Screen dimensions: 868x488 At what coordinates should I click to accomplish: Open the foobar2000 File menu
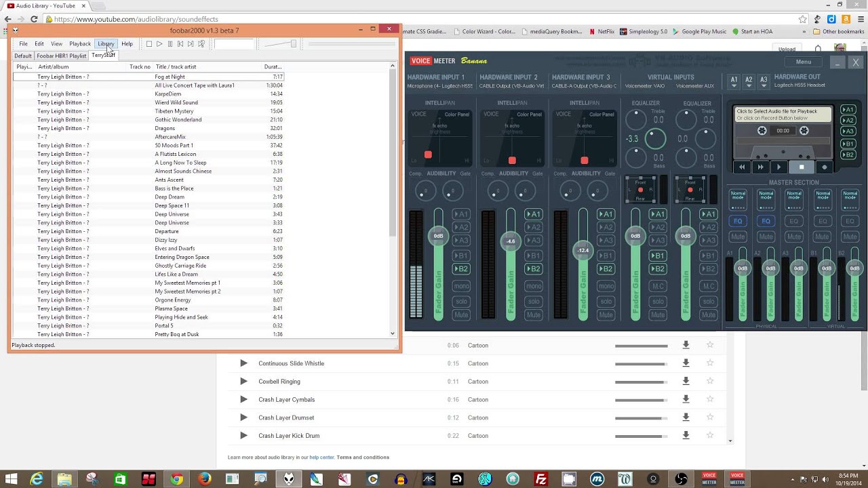click(23, 44)
